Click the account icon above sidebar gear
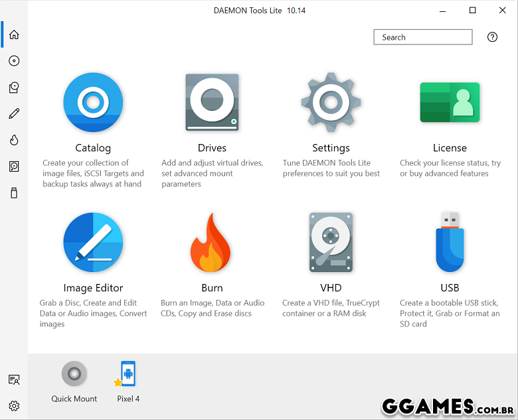 (x=14, y=380)
